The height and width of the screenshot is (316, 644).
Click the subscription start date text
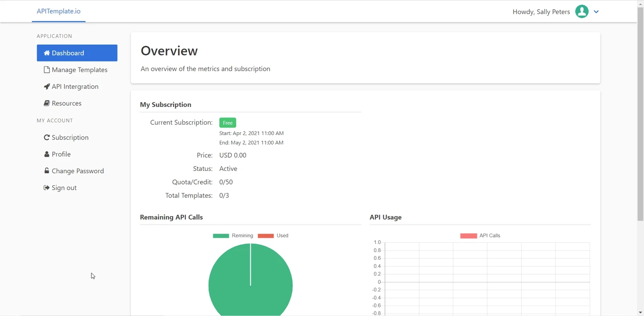[252, 133]
